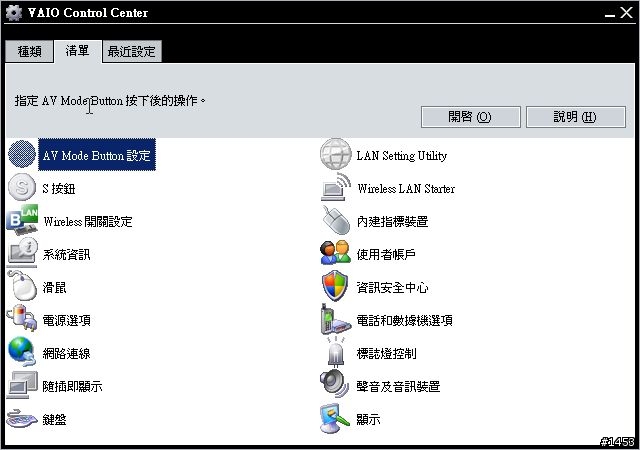Click the 'S 按鈕' text entry
640x450 pixels.
click(x=59, y=188)
